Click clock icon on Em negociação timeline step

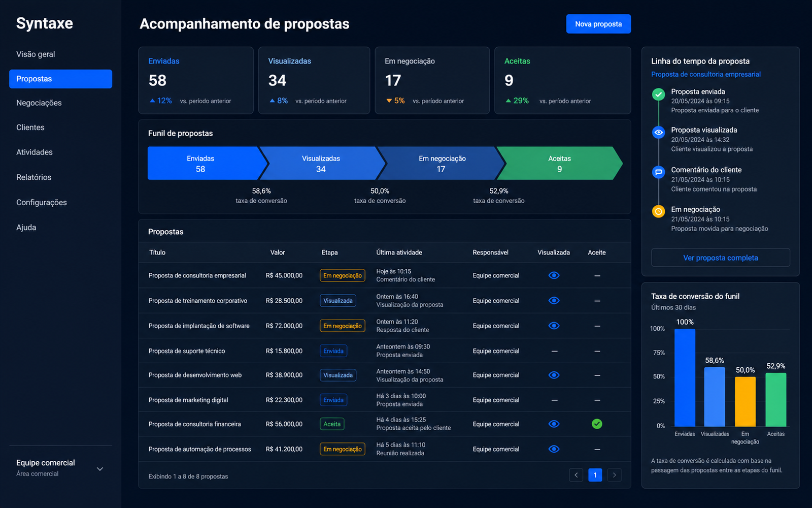tap(658, 211)
